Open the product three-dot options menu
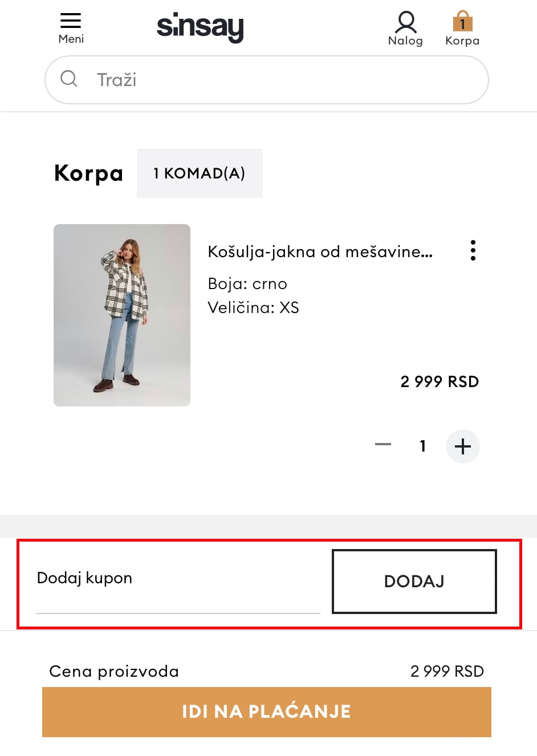Viewport: 537px width, 756px height. (473, 250)
